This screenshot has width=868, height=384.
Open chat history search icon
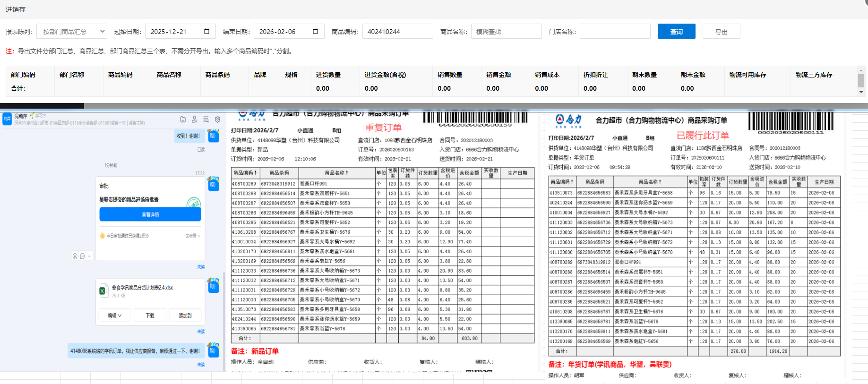pyautogui.click(x=206, y=119)
